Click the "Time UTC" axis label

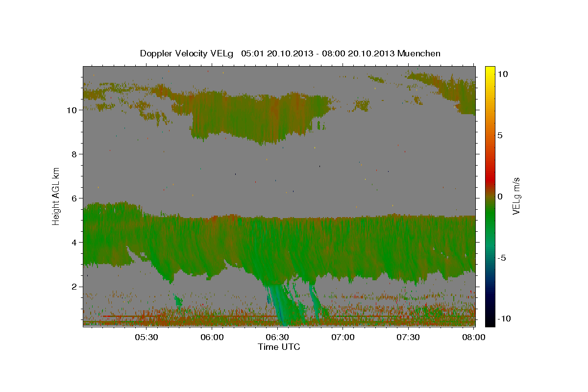tap(279, 347)
